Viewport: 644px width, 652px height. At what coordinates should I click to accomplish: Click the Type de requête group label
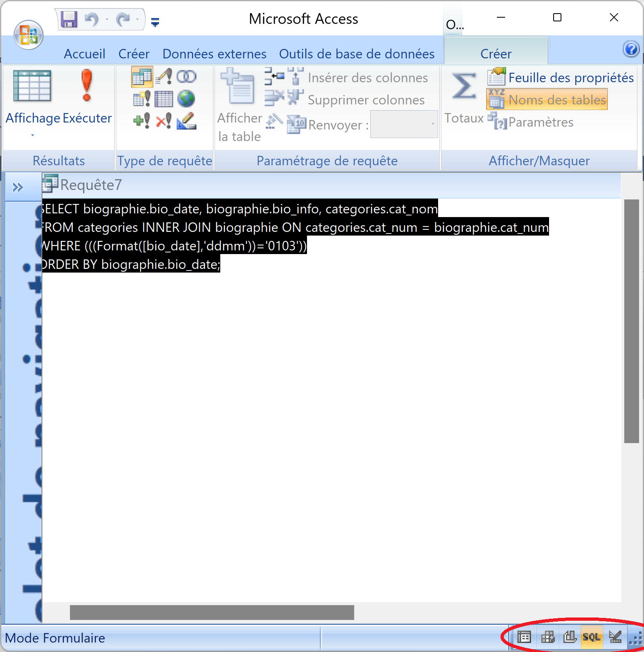(x=165, y=160)
